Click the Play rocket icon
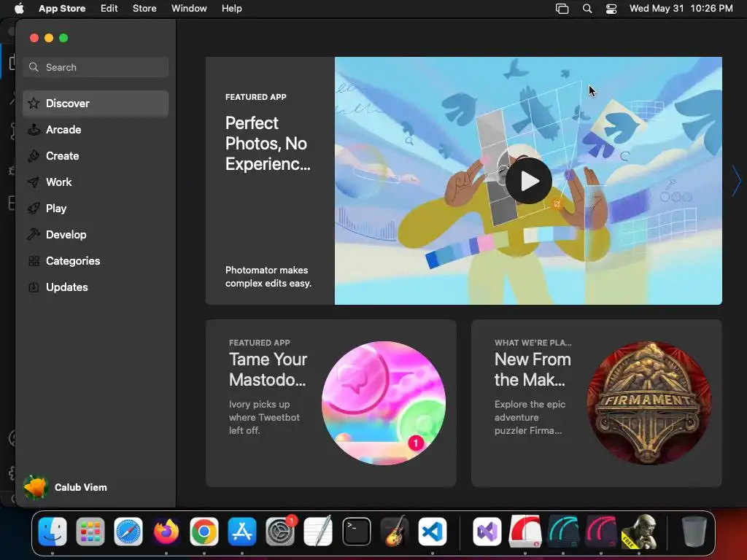The height and width of the screenshot is (560, 747). (34, 208)
